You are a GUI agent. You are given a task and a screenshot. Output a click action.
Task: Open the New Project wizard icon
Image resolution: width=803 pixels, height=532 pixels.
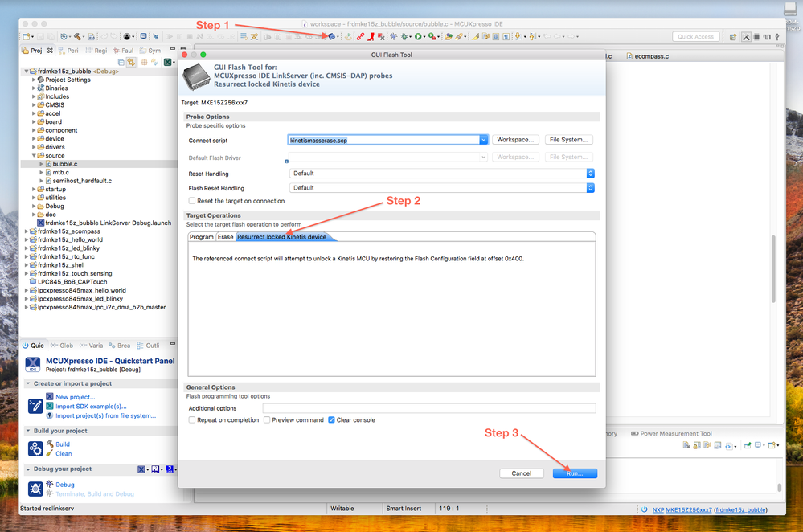27,36
